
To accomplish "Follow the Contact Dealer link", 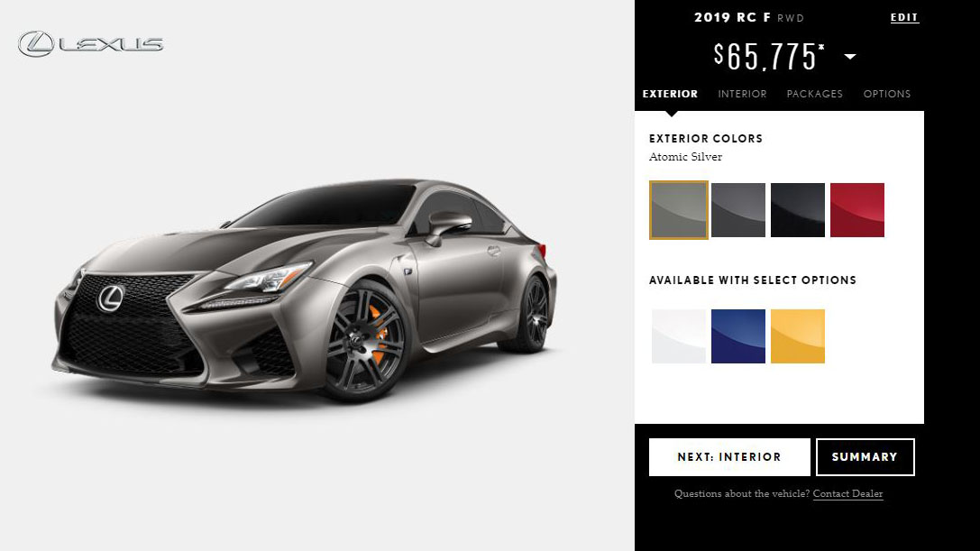I will pyautogui.click(x=847, y=493).
